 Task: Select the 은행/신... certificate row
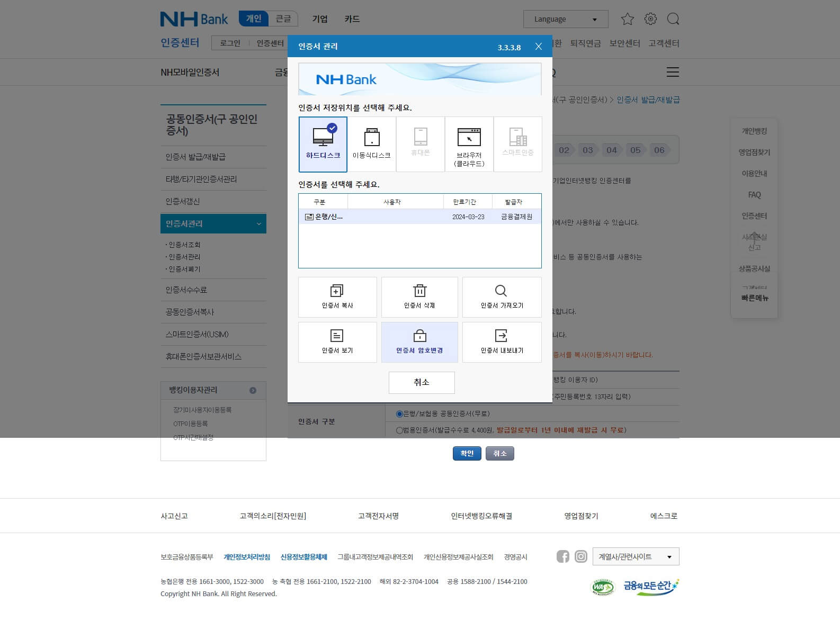tap(419, 217)
